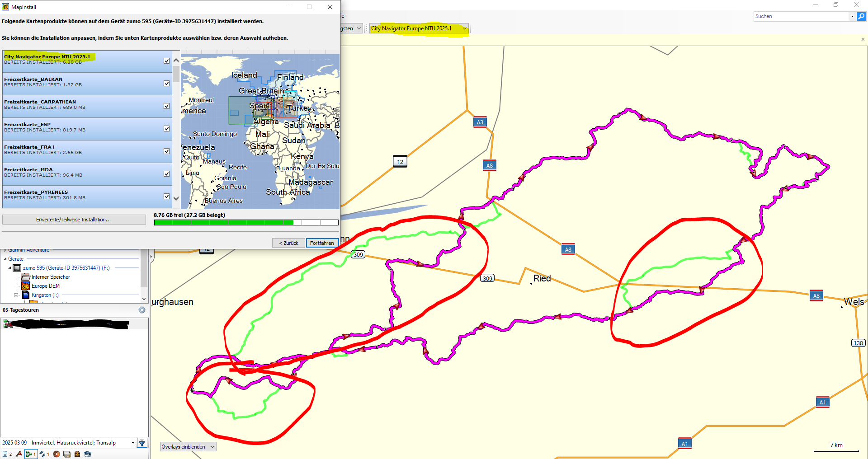Click the search magnifier icon
Viewport: 868px width, 459px height.
[x=861, y=16]
